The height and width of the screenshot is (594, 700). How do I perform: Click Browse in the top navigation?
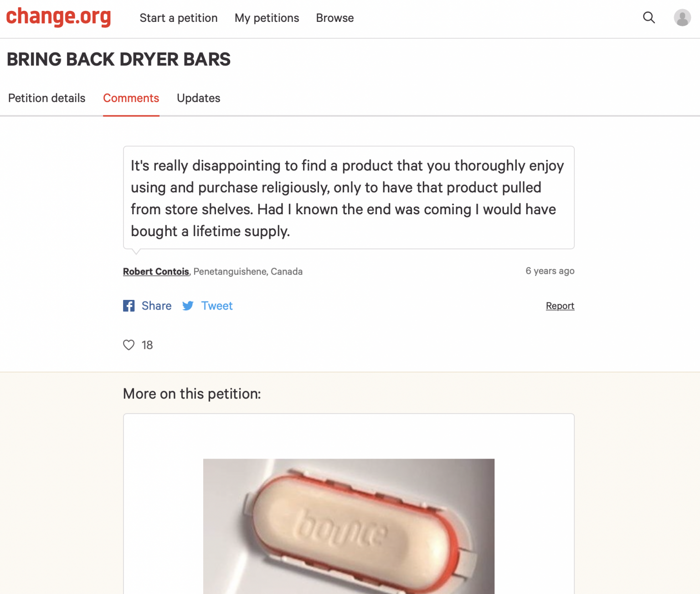click(335, 18)
